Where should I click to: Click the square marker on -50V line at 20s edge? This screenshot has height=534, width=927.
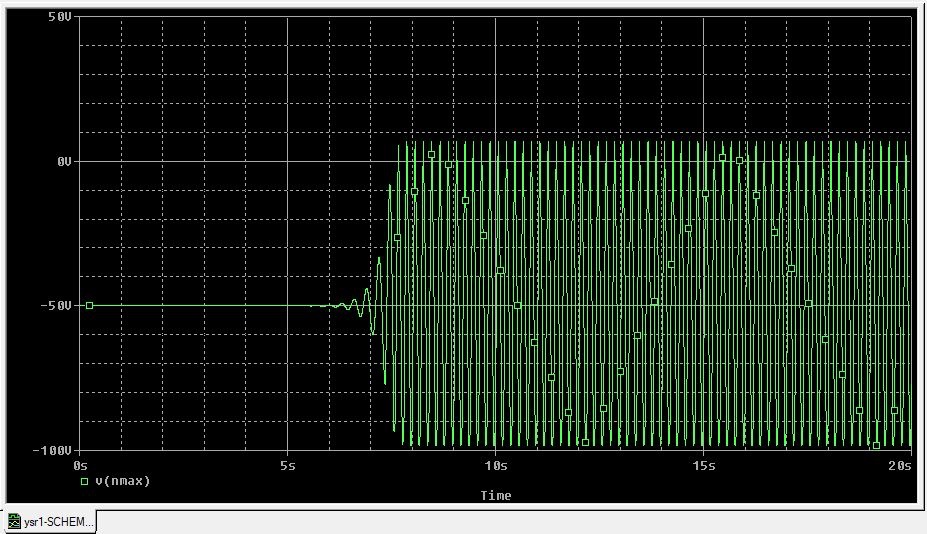click(x=808, y=303)
